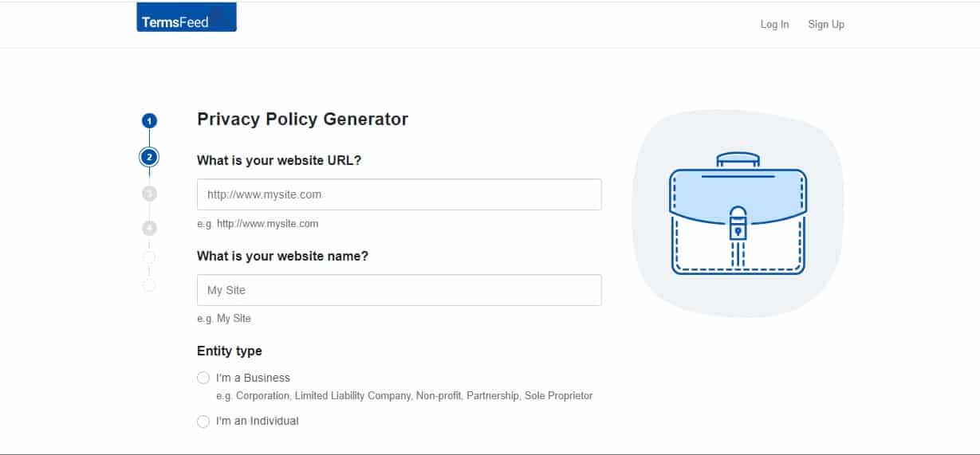Click the briefcase illustration
Image resolution: width=980 pixels, height=455 pixels.
738,214
